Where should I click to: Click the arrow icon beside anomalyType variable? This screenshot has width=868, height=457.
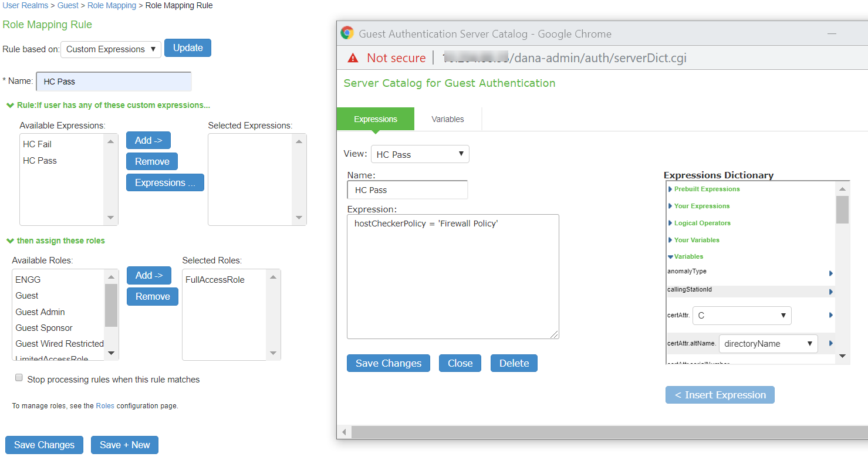click(x=831, y=273)
